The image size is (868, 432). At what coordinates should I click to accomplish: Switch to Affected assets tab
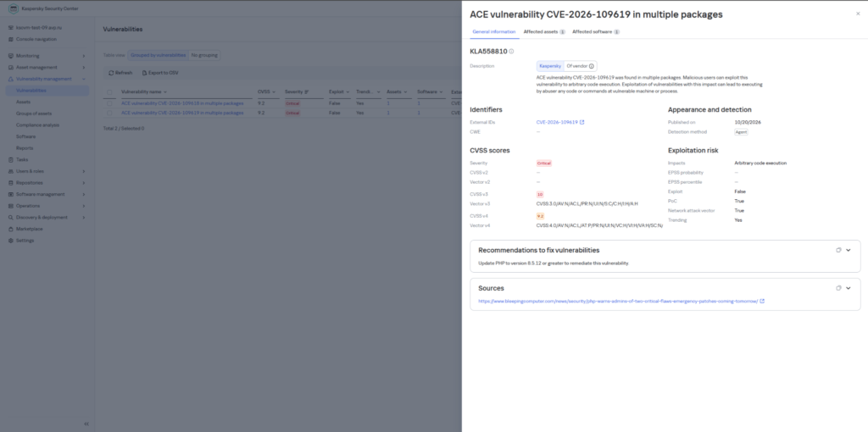click(544, 32)
